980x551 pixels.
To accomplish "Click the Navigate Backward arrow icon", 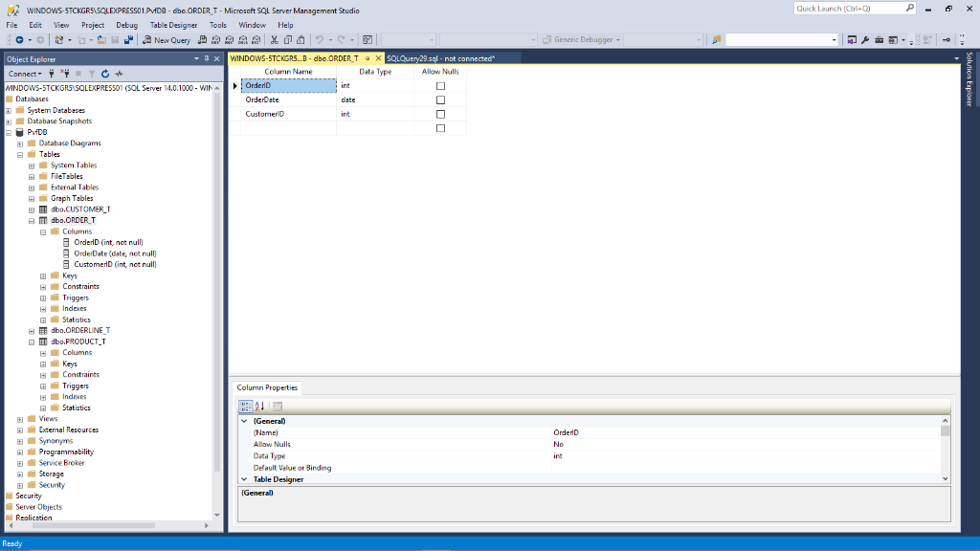I will coord(19,40).
